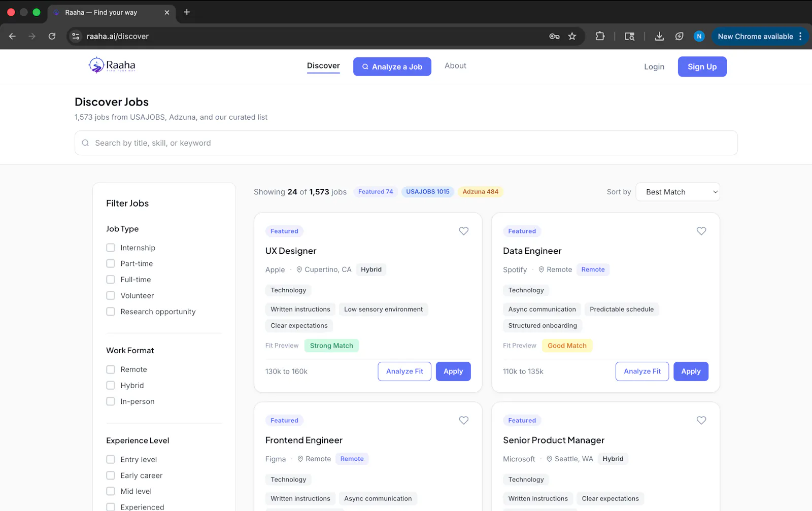
Task: Click the tab search media icon
Action: coord(629,36)
